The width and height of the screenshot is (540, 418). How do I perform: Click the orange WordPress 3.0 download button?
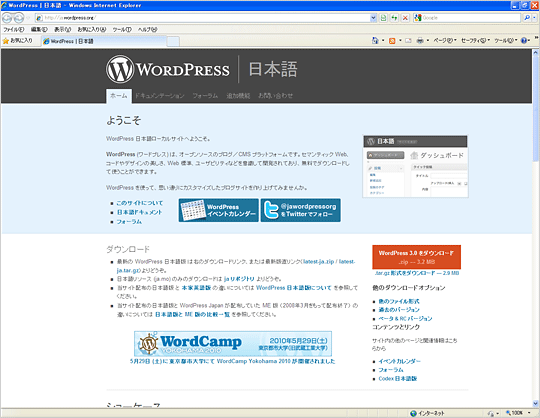(416, 257)
